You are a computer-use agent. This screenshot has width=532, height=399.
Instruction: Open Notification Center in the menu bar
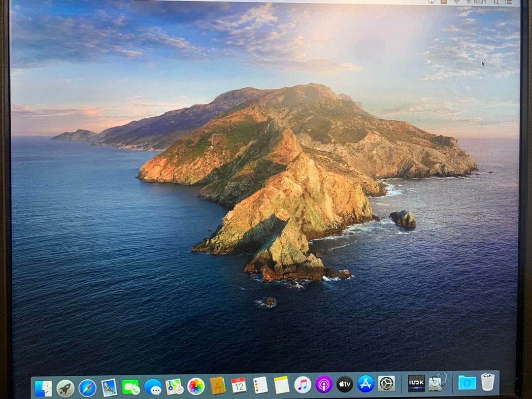tap(509, 3)
